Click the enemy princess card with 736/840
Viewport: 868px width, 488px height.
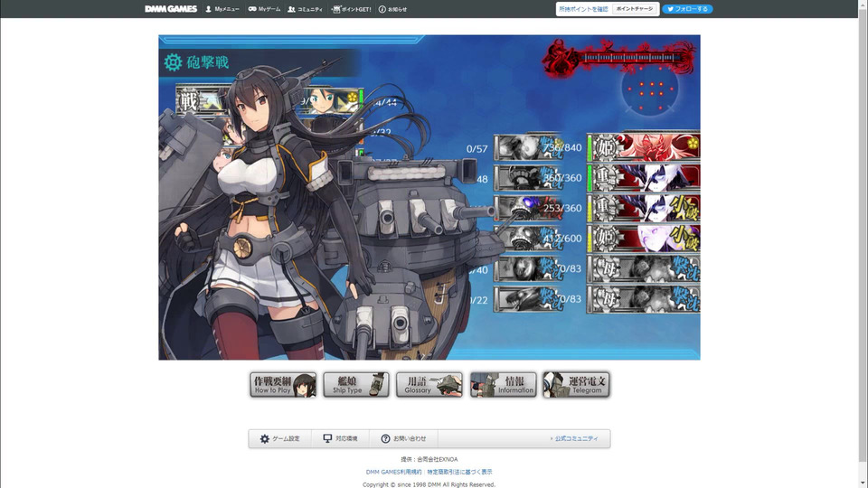point(643,147)
